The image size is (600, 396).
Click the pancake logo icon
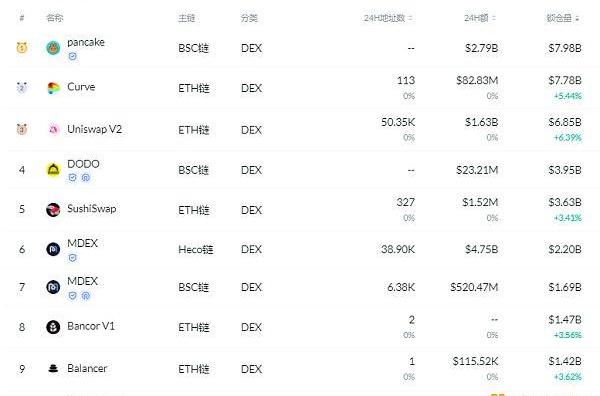pyautogui.click(x=53, y=48)
